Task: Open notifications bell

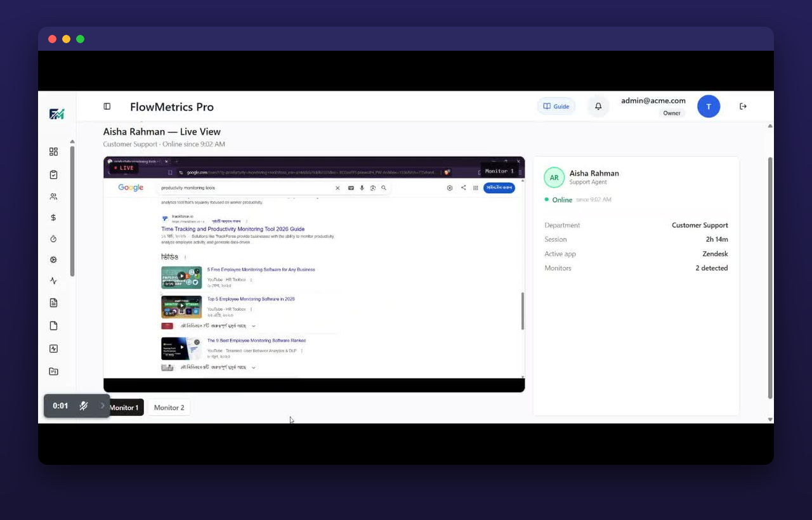Action: coord(598,107)
